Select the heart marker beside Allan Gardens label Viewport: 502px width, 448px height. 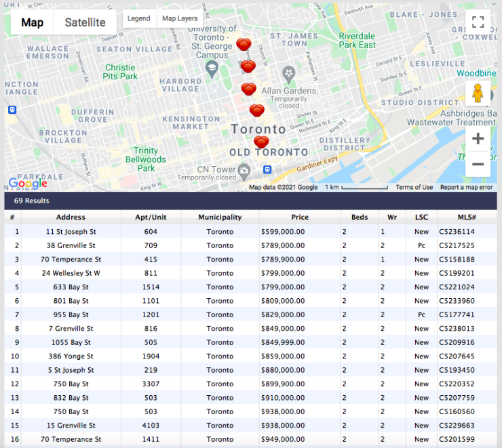[x=249, y=89]
